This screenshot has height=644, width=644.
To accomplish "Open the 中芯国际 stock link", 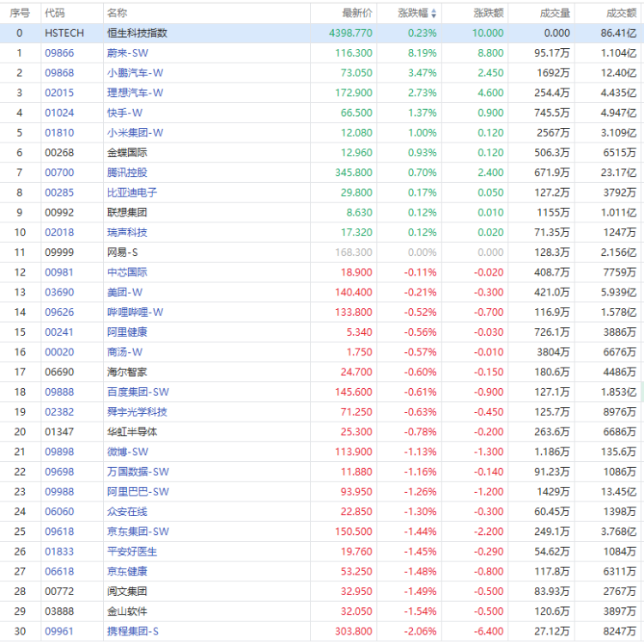I will (x=127, y=272).
